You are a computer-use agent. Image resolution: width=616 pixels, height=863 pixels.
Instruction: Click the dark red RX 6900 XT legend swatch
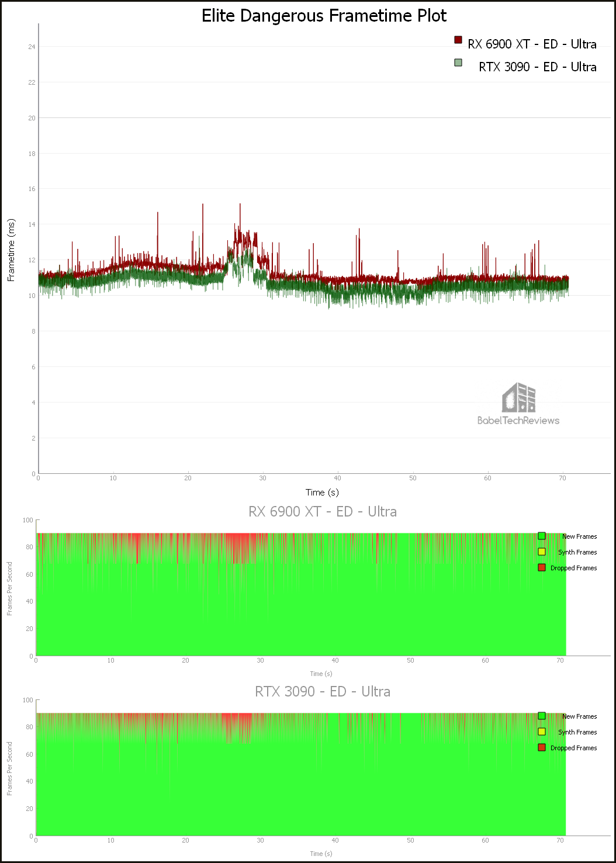pos(458,40)
